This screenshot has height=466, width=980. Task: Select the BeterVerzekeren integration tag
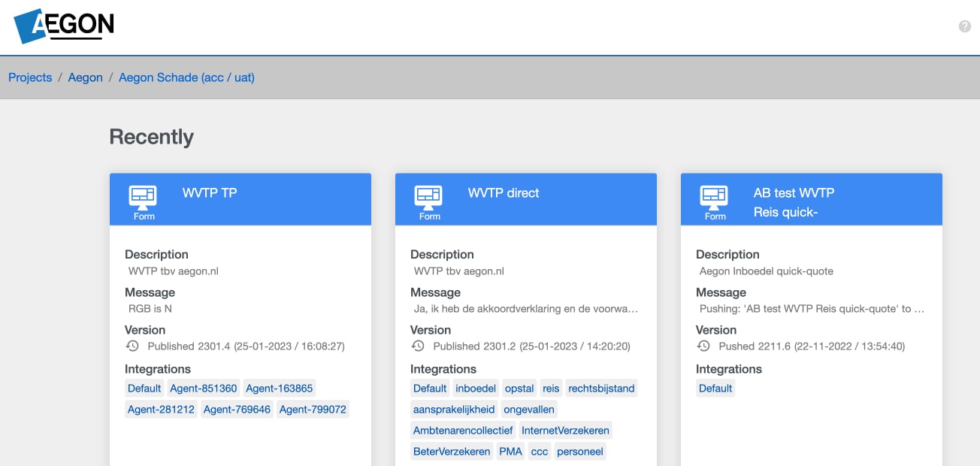click(452, 452)
